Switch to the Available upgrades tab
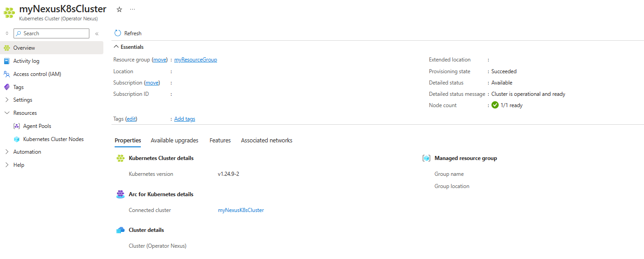The width and height of the screenshot is (644, 259). pos(175,141)
